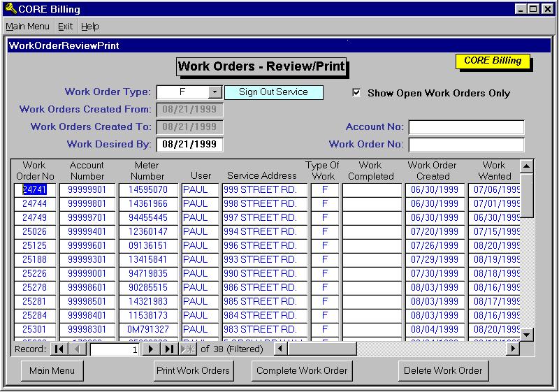Click the Work Order No input field
The height and width of the screenshot is (392, 559).
click(x=466, y=145)
